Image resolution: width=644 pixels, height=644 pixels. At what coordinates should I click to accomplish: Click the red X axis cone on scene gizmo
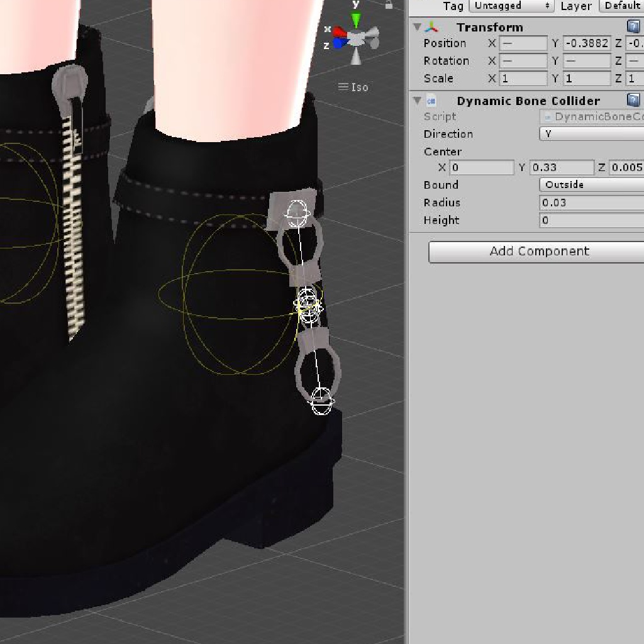tap(340, 32)
